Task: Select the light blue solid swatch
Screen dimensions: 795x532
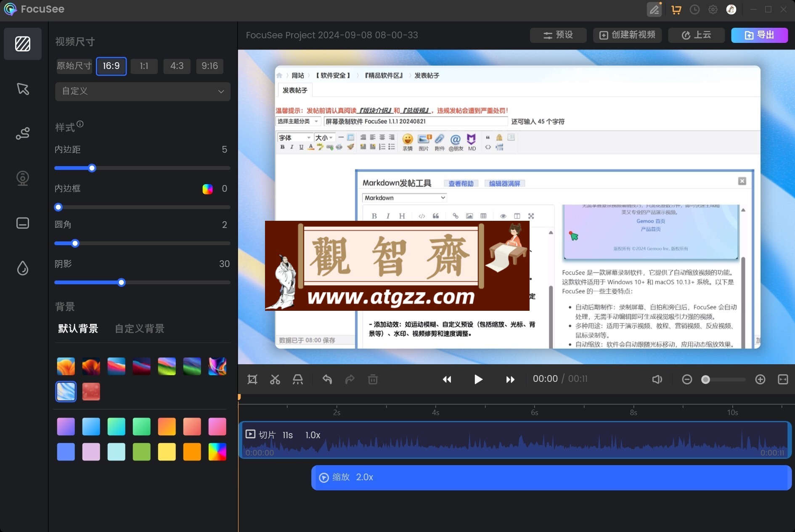Action: pyautogui.click(x=117, y=452)
